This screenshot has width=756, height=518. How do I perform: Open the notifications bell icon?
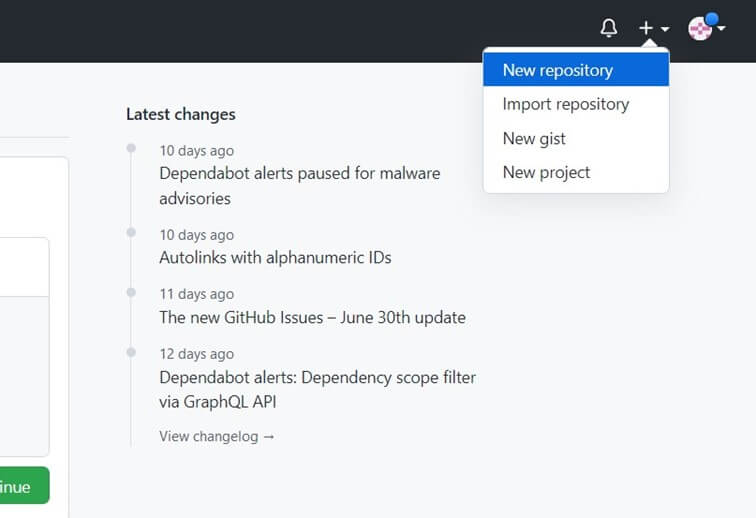(x=608, y=28)
